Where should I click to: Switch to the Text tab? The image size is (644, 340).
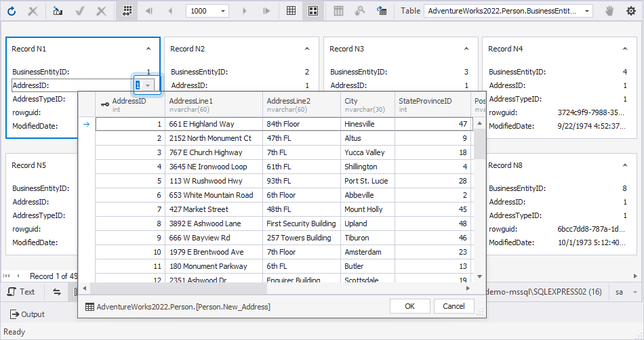pos(21,292)
